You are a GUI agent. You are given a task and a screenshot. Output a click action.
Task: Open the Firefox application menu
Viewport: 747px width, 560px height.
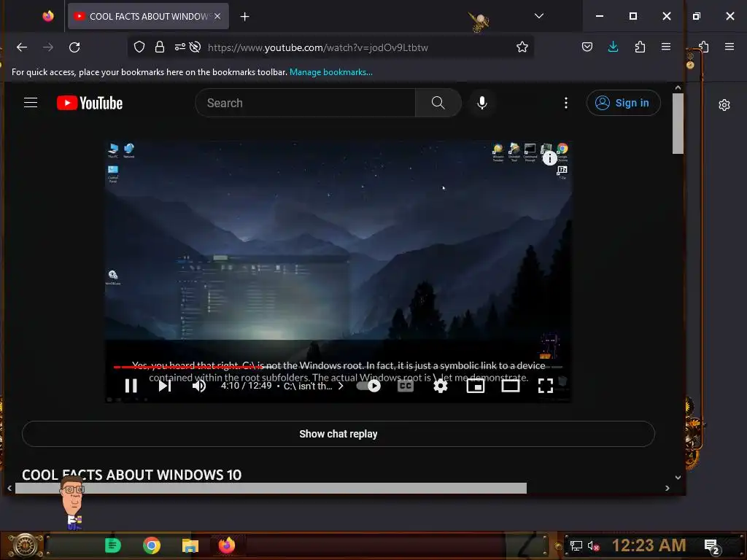click(666, 47)
